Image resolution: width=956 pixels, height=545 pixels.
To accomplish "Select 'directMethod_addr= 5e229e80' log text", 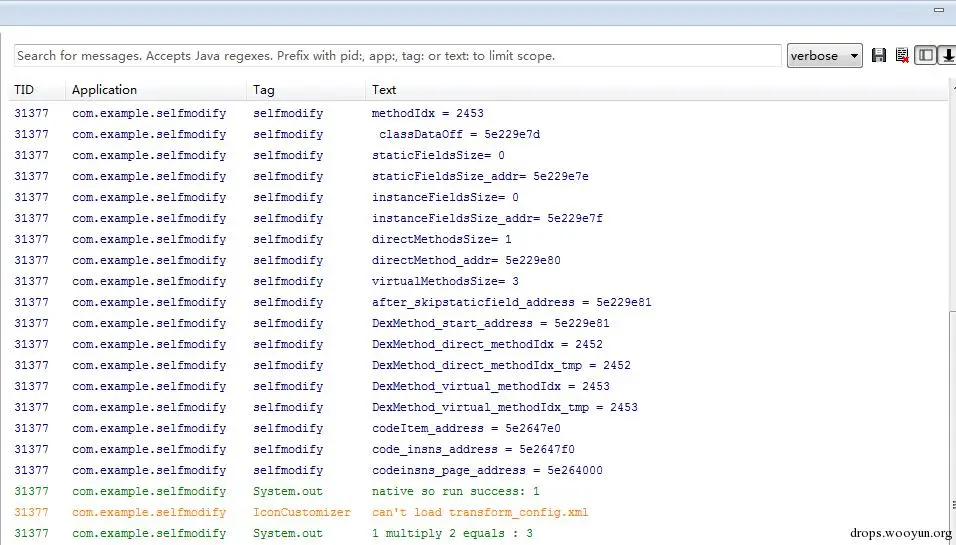I will (x=466, y=260).
